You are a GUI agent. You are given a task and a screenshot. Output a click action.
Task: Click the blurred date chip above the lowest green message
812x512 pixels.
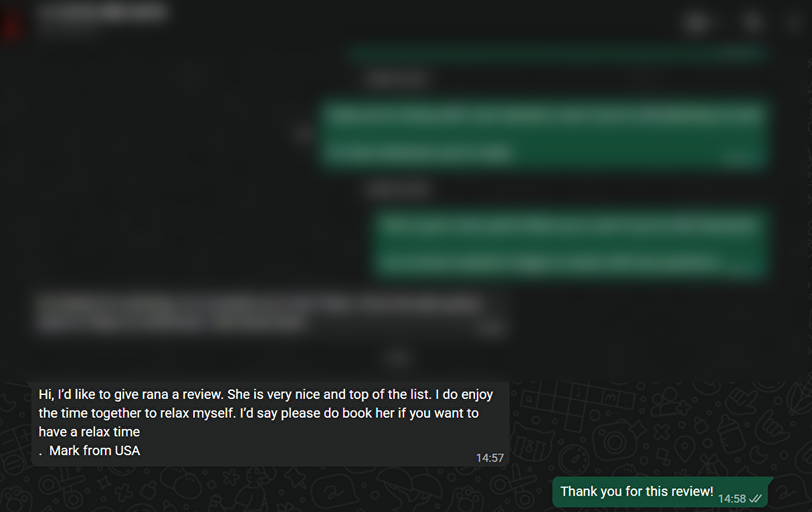pos(397,189)
